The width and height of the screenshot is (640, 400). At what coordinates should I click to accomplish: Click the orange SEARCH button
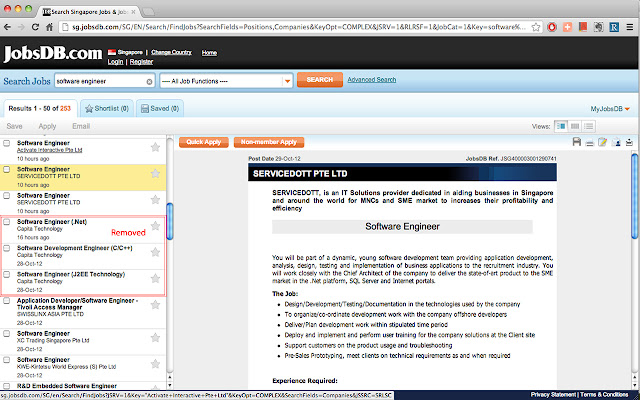click(320, 80)
